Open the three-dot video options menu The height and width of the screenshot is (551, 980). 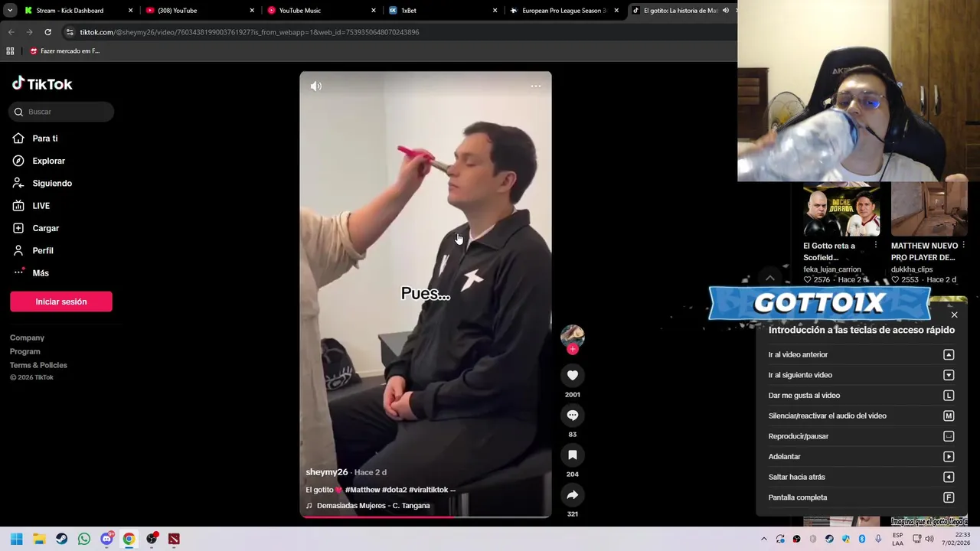536,86
